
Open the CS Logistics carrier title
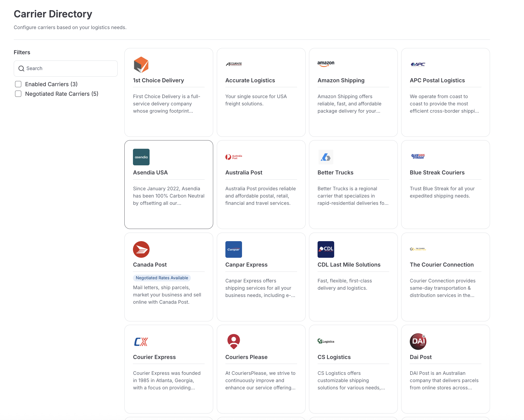tap(334, 357)
